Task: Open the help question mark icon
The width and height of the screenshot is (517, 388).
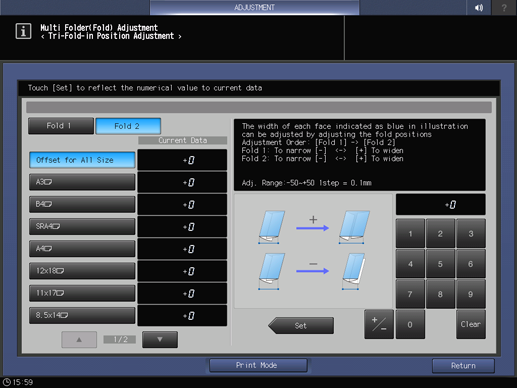Action: click(x=504, y=7)
